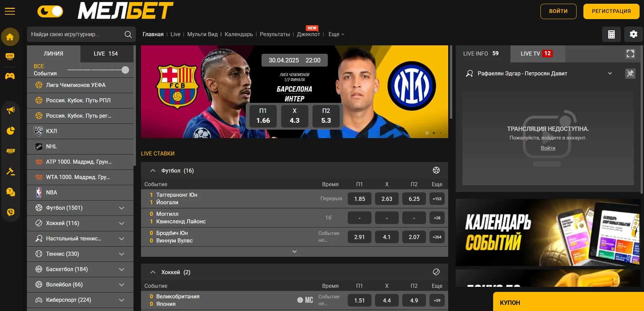
Task: Collapse the Футбол (16) live section
Action: (153, 171)
